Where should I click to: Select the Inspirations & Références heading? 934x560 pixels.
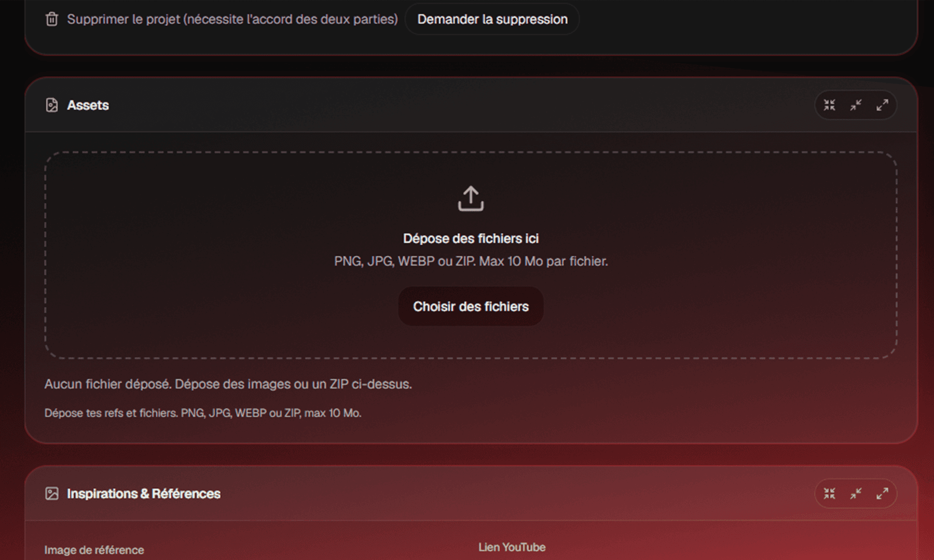(144, 494)
